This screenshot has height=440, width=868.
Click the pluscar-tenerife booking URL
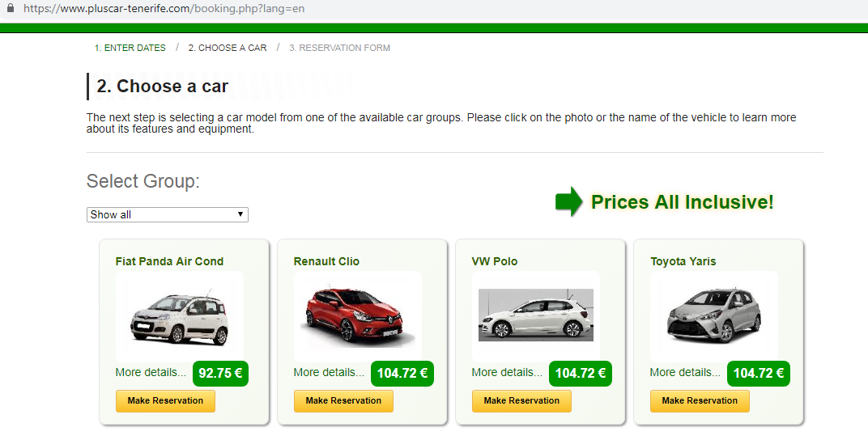coord(164,9)
